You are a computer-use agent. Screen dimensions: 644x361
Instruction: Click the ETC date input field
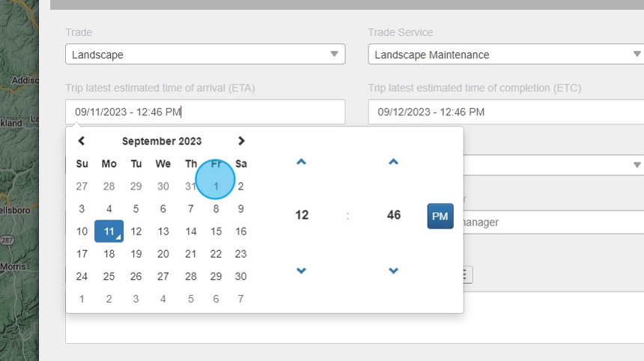[x=505, y=112]
